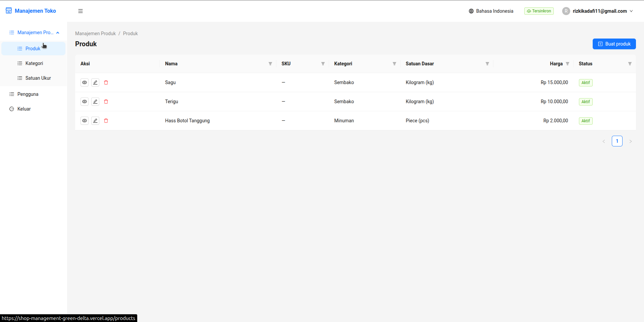This screenshot has height=322, width=644.
Task: Open the Nama column filter
Action: [270, 64]
